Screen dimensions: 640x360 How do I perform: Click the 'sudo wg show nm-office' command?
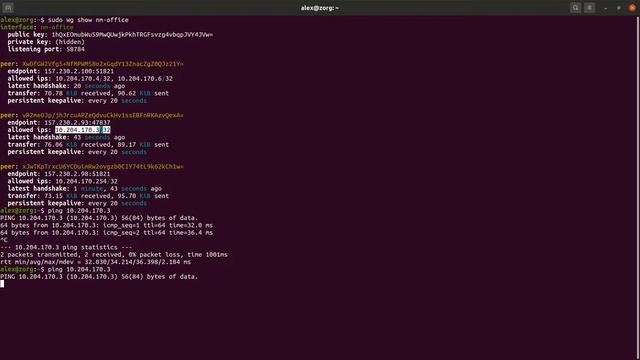88,20
